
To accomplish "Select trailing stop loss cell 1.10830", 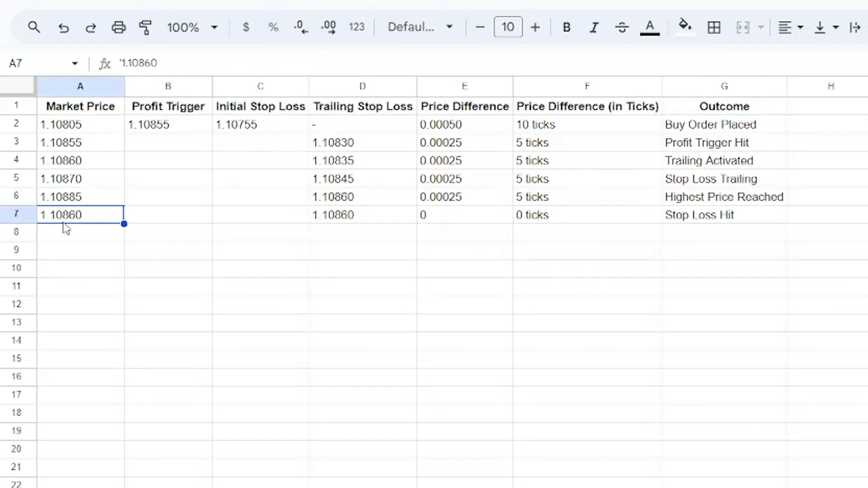I will click(x=363, y=142).
